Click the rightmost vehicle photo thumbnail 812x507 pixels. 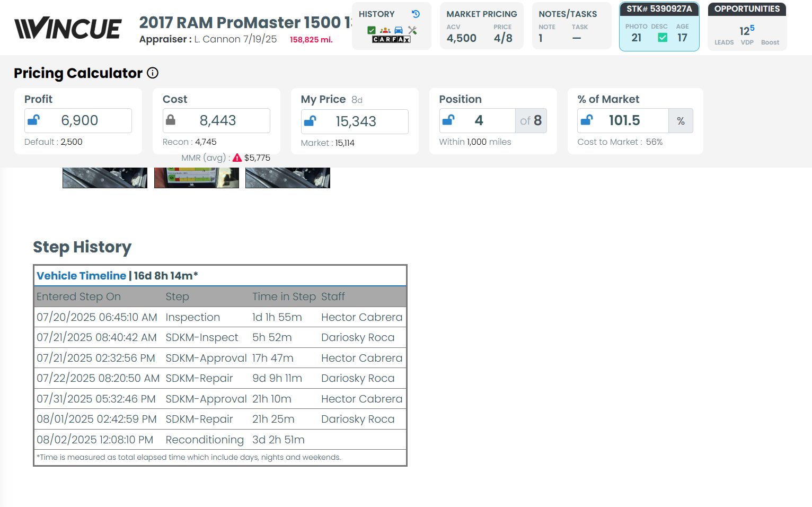click(x=288, y=178)
